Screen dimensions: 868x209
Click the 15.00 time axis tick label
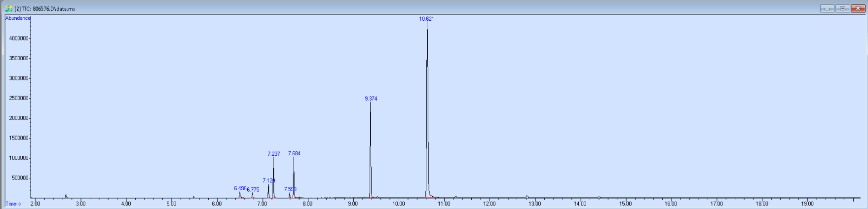pyautogui.click(x=625, y=204)
